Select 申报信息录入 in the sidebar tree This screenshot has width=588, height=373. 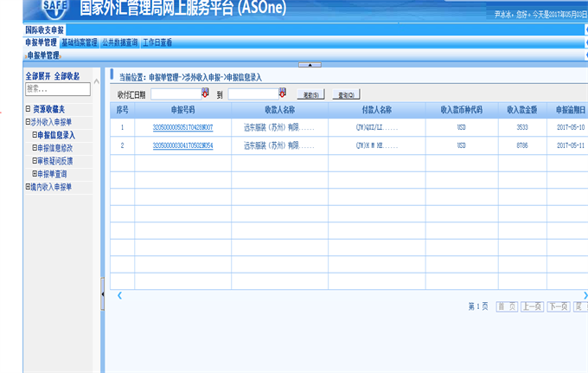tap(55, 135)
